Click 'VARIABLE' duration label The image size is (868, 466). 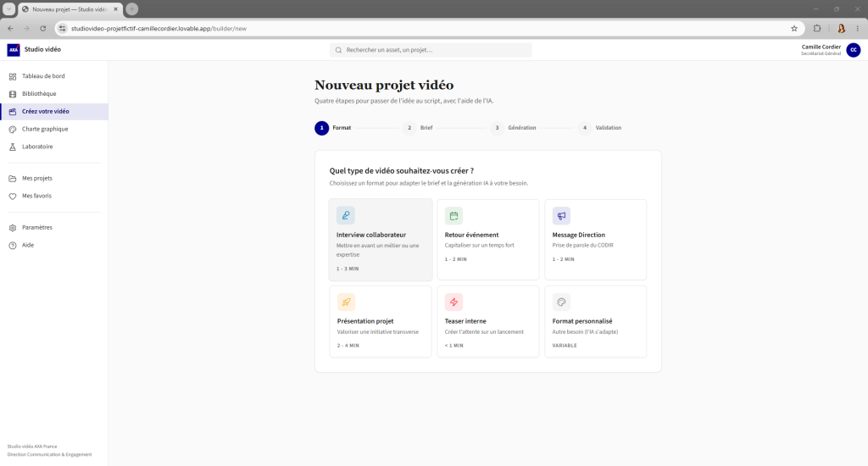(565, 346)
